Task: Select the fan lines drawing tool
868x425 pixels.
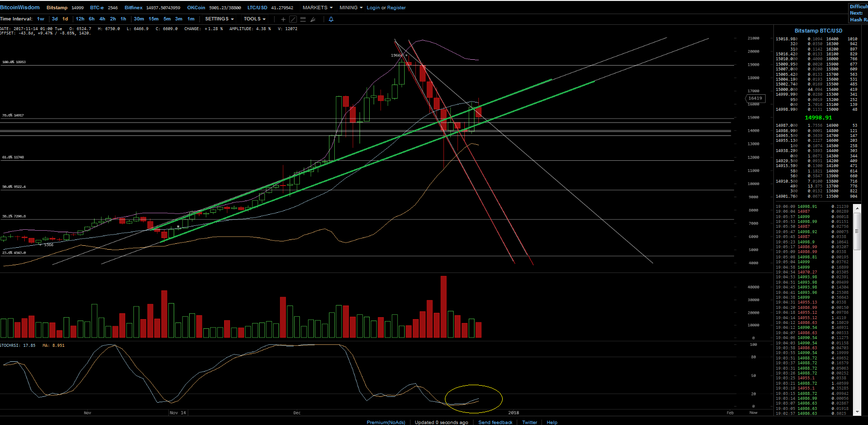Action: click(313, 19)
